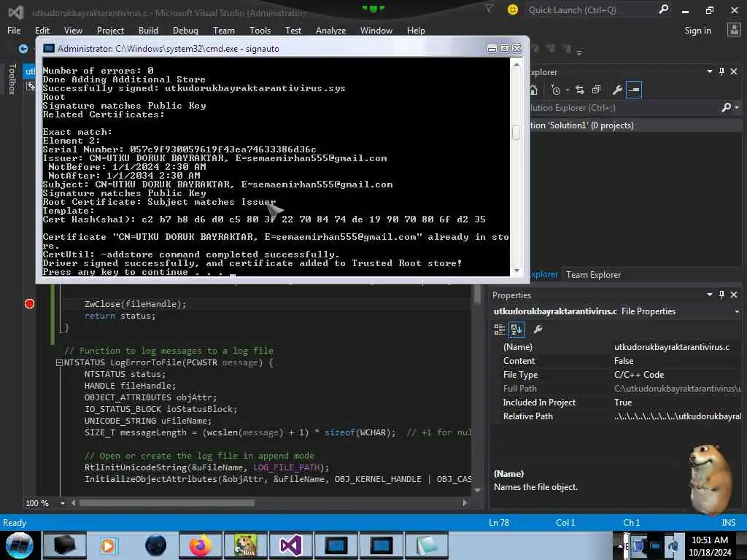Open the Toolbox side tab
Screen dimensions: 747x560
(x=12, y=79)
